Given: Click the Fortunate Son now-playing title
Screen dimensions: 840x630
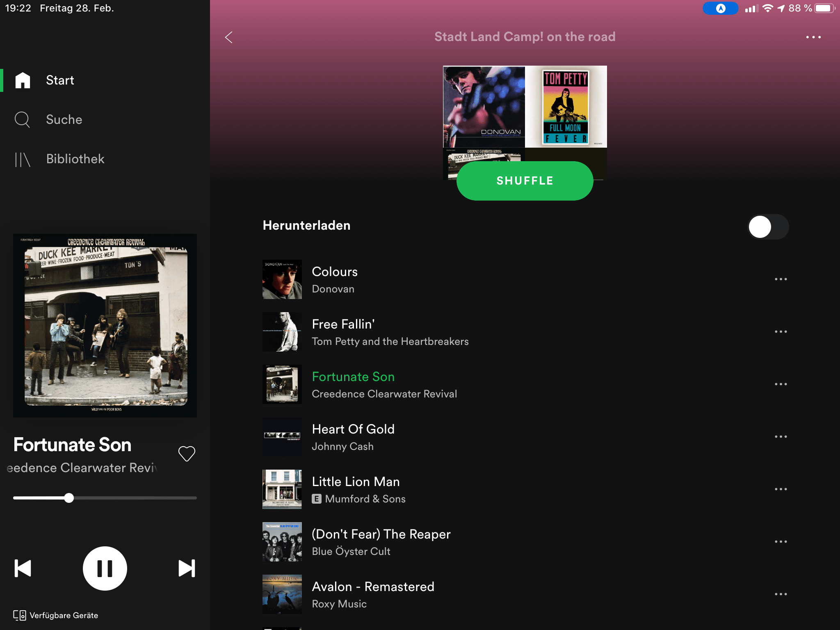Looking at the screenshot, I should pyautogui.click(x=73, y=445).
